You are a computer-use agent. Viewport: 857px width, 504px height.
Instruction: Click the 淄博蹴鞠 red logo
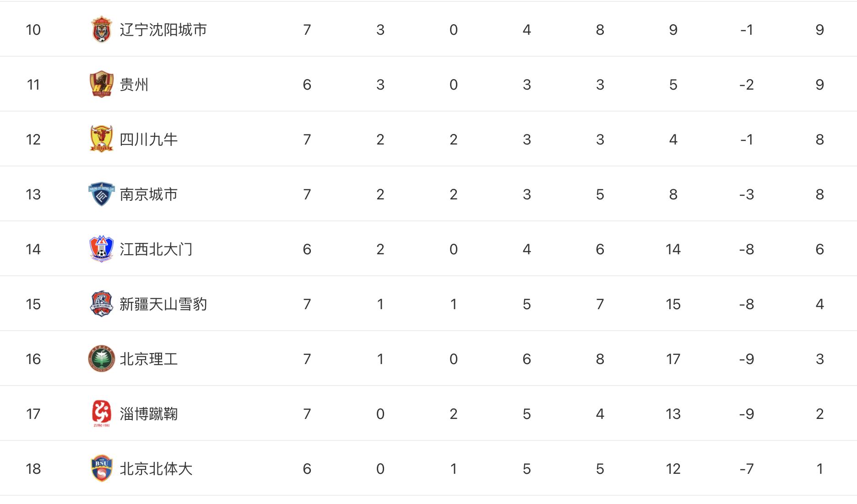(101, 414)
